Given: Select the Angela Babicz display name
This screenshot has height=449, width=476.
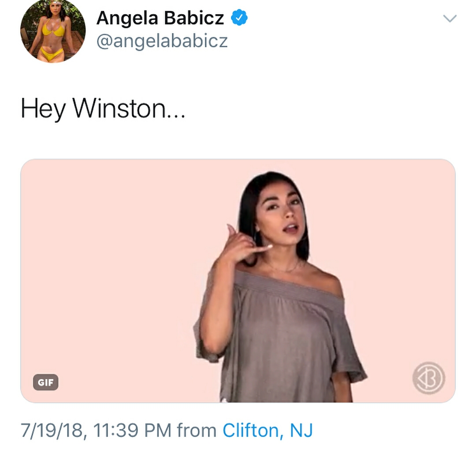Looking at the screenshot, I should click(160, 18).
